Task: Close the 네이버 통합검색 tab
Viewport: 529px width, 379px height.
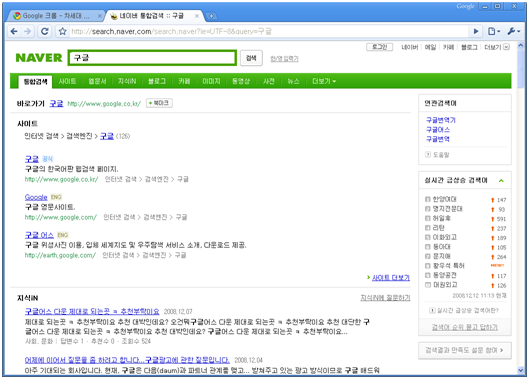Action: [x=197, y=16]
